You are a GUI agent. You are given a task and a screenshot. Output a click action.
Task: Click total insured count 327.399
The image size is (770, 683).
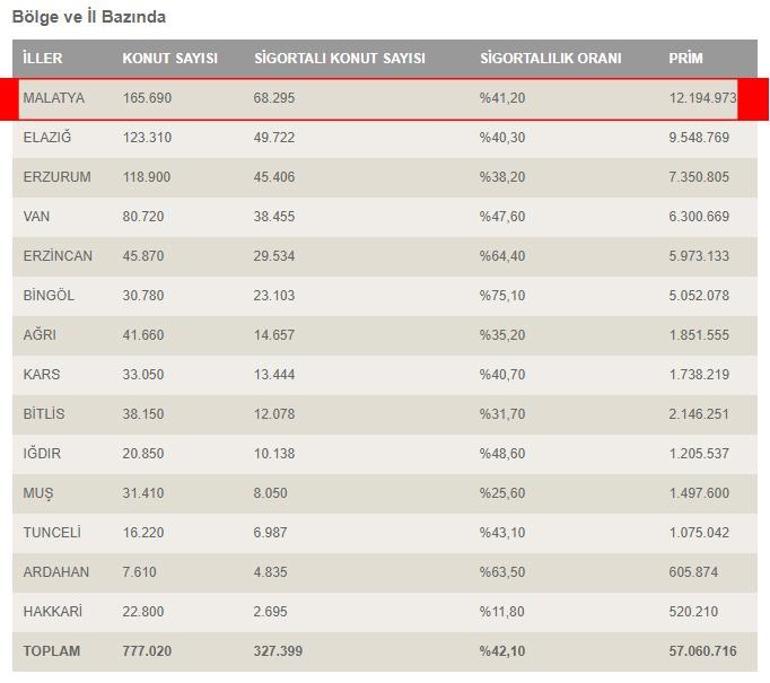pyautogui.click(x=278, y=651)
